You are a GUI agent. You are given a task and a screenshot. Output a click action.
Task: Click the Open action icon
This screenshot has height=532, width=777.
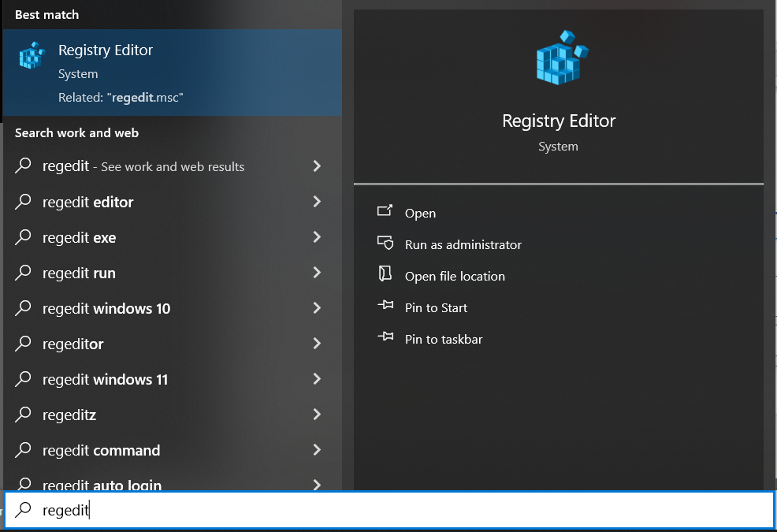click(x=385, y=212)
